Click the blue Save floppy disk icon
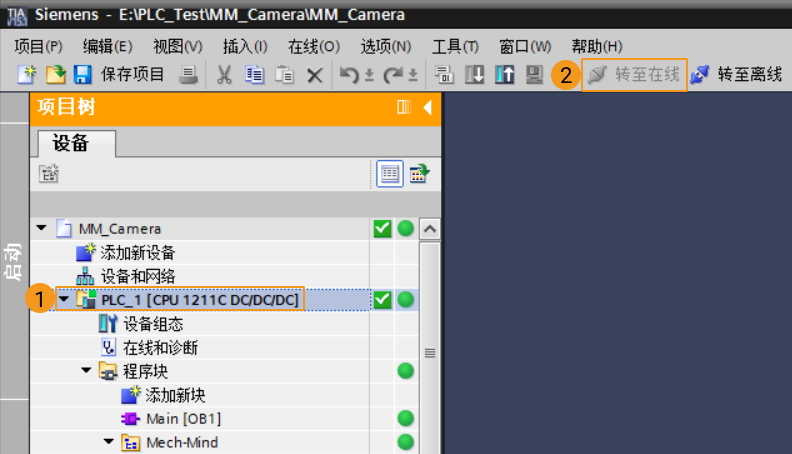The width and height of the screenshot is (792, 454). [x=82, y=75]
